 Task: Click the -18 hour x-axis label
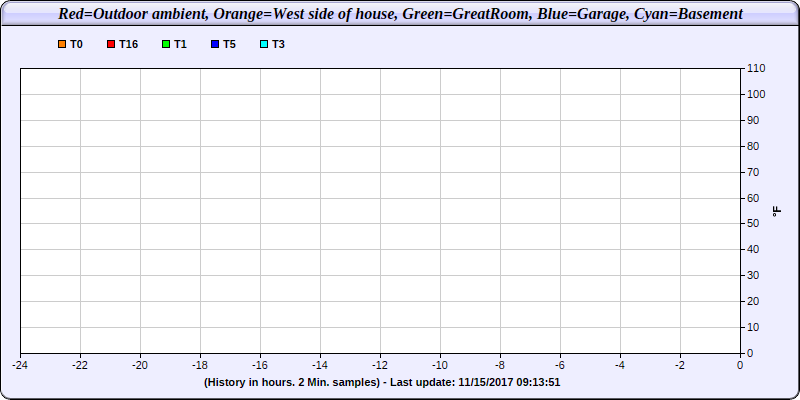tap(200, 365)
